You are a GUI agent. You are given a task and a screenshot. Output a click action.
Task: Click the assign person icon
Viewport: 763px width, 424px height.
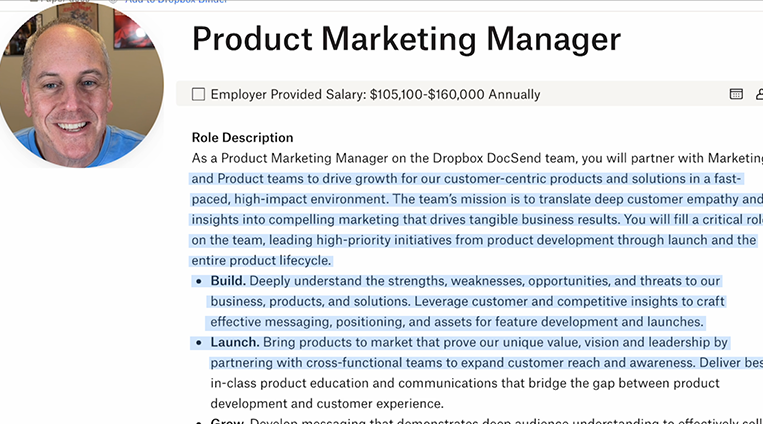(x=759, y=94)
